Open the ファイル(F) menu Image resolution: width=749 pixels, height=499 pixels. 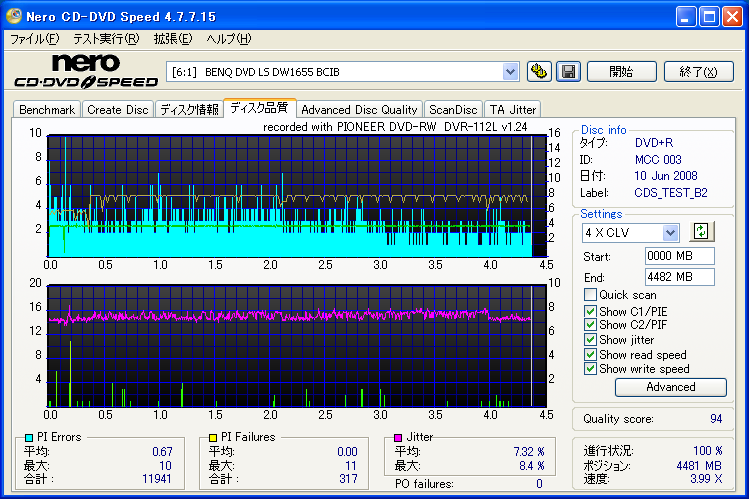34,39
